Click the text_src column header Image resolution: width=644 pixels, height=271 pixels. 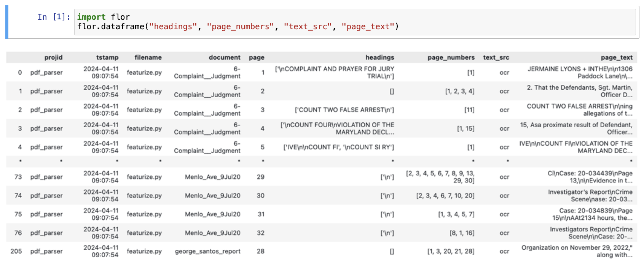click(496, 57)
